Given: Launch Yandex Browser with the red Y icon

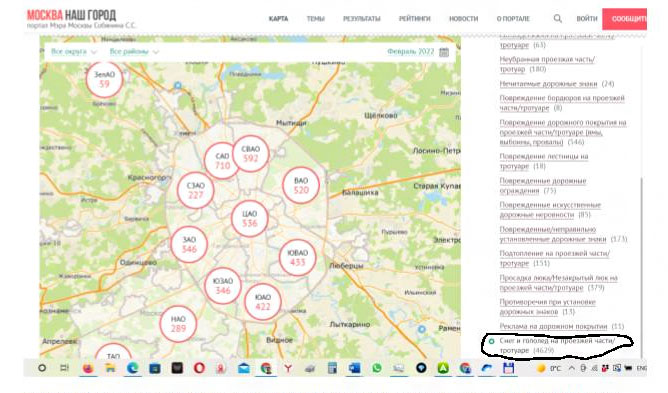Looking at the screenshot, I should point(288,368).
